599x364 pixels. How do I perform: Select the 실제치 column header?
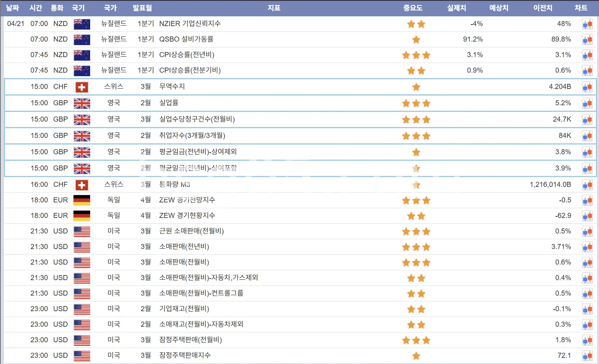point(456,8)
